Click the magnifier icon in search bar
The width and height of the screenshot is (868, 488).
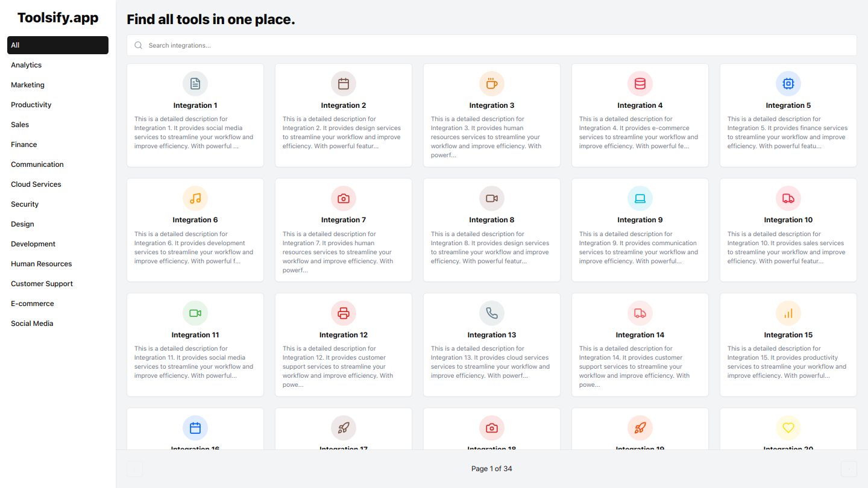139,45
